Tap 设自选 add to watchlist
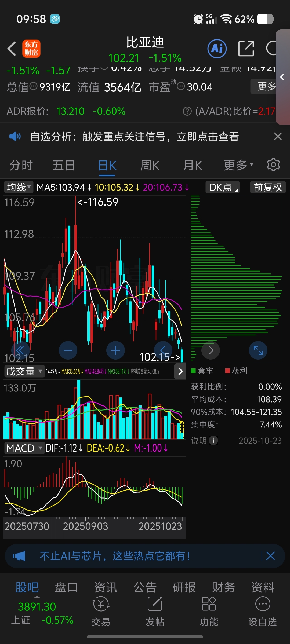290x644 pixels. tap(263, 612)
